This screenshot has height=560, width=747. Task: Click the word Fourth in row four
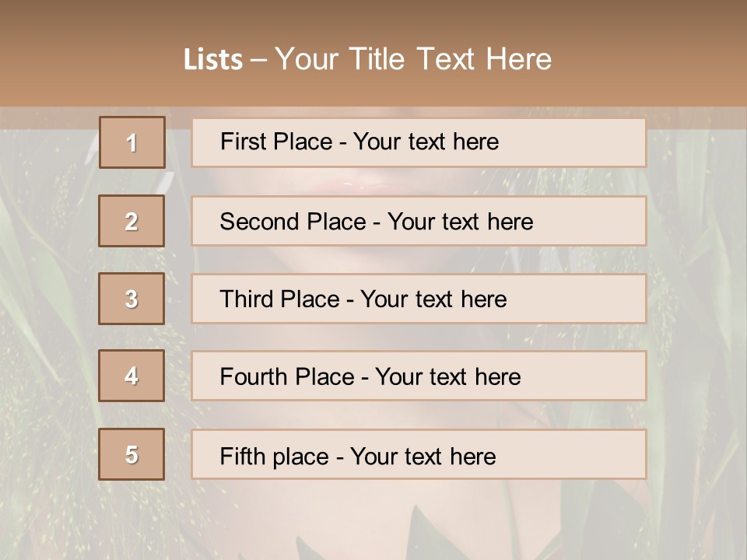[254, 377]
